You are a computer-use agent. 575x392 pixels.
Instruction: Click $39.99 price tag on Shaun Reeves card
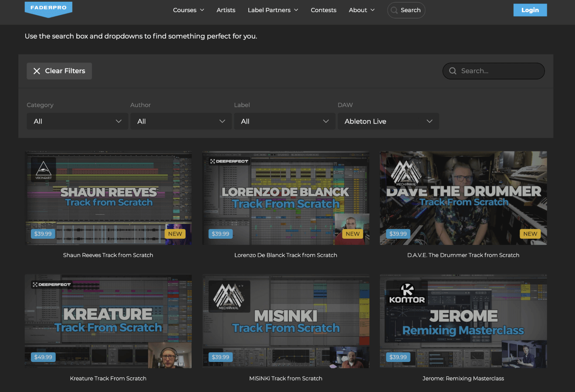click(43, 234)
